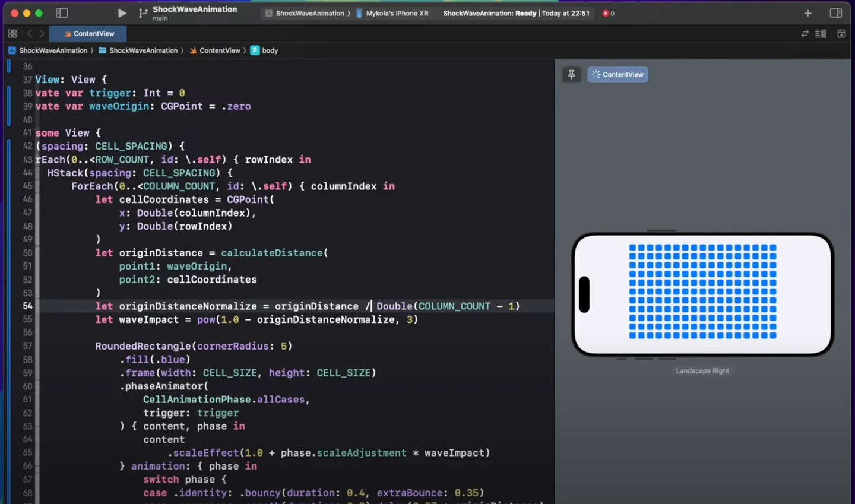Pin the preview with the pin icon
The image size is (855, 504).
tap(571, 74)
